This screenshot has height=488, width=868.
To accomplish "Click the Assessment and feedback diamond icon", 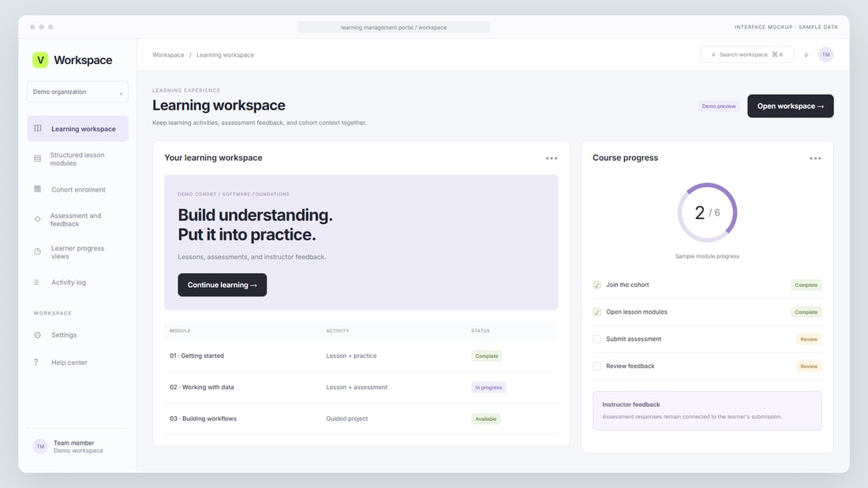I will (x=38, y=219).
